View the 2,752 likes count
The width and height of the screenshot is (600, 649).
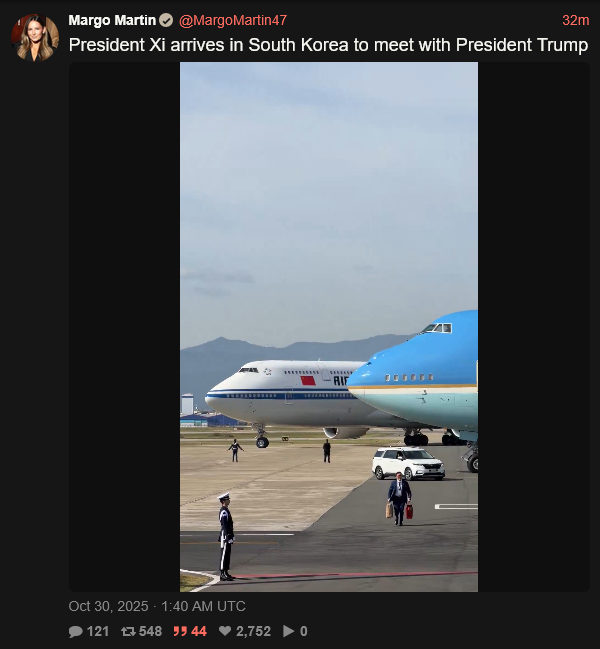click(x=253, y=631)
